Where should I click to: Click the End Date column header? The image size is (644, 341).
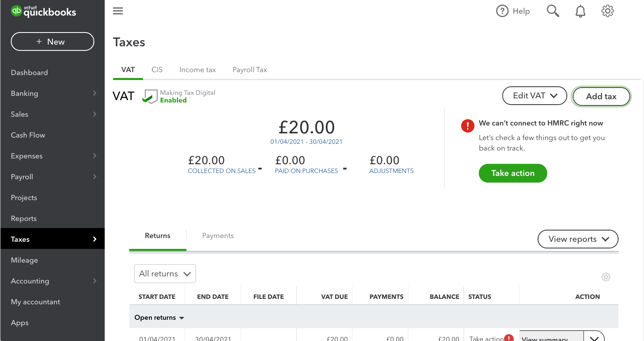click(x=213, y=297)
